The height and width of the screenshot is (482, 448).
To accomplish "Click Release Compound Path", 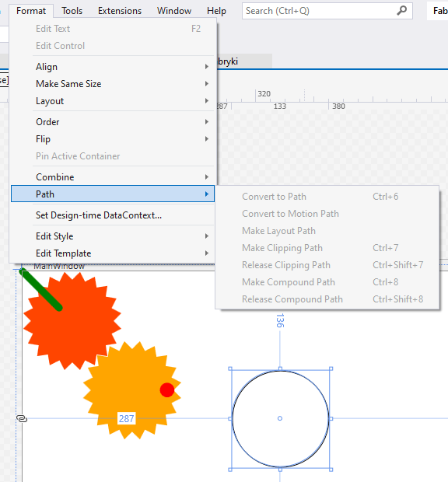I will [327, 299].
